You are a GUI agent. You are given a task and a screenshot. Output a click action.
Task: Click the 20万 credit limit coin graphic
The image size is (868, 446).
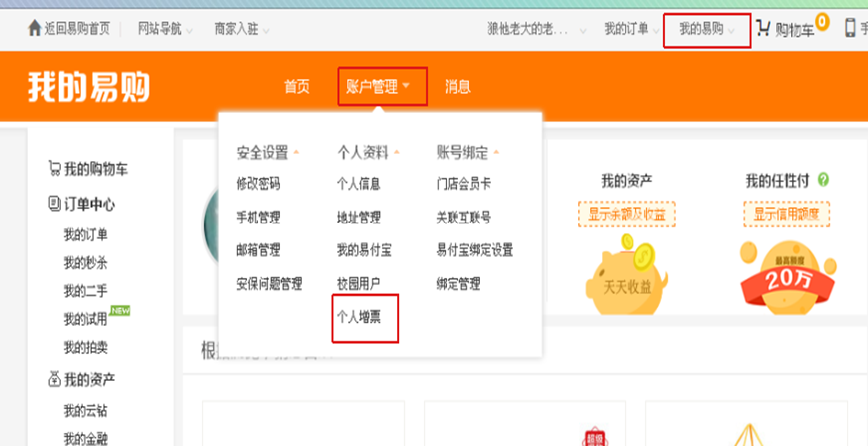pos(787,277)
